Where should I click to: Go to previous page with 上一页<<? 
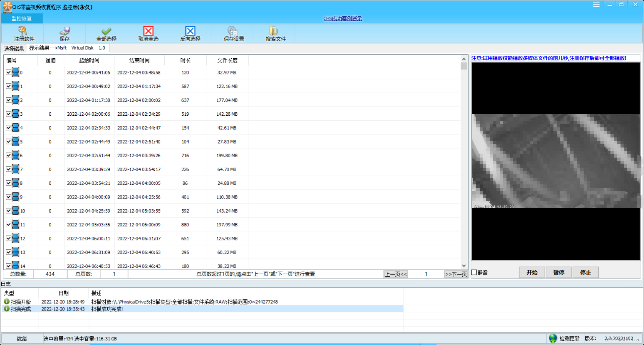point(396,274)
